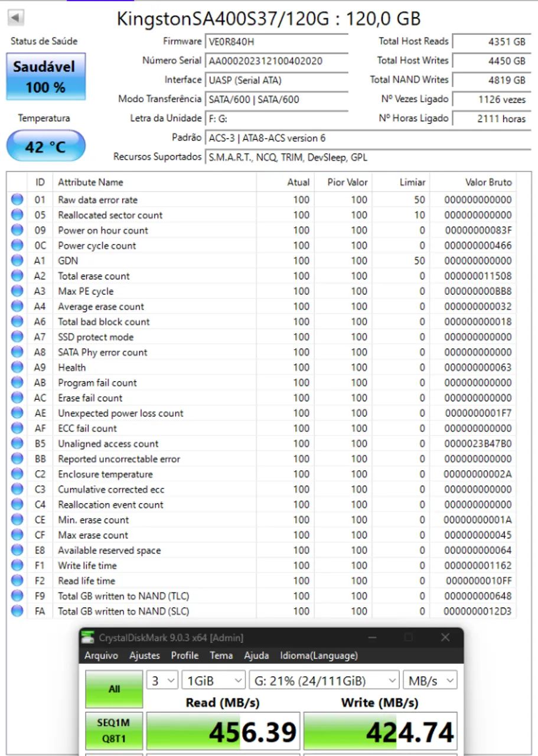Click blue orb in the Health attribute row

[x=17, y=367]
